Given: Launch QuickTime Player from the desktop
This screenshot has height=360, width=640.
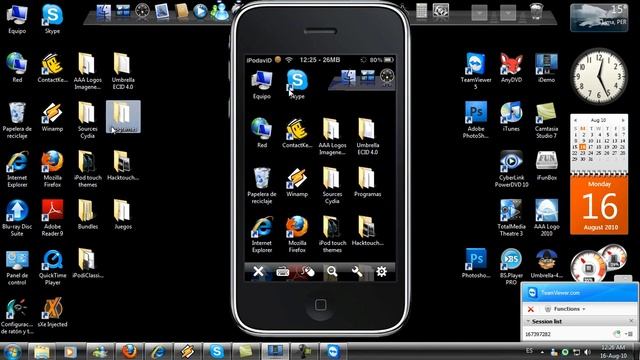Looking at the screenshot, I should 52,267.
